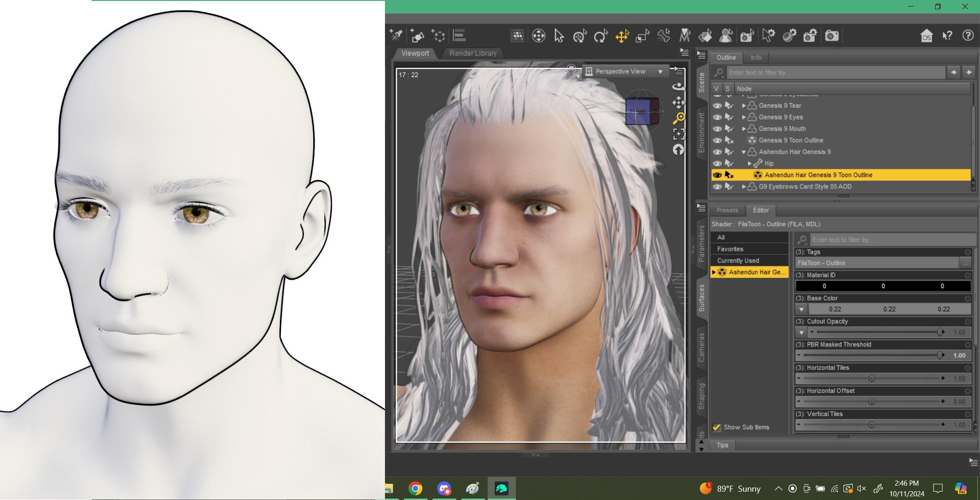Click the frame selection viewport icon
Viewport: 980px width, 500px height.
coord(678,134)
